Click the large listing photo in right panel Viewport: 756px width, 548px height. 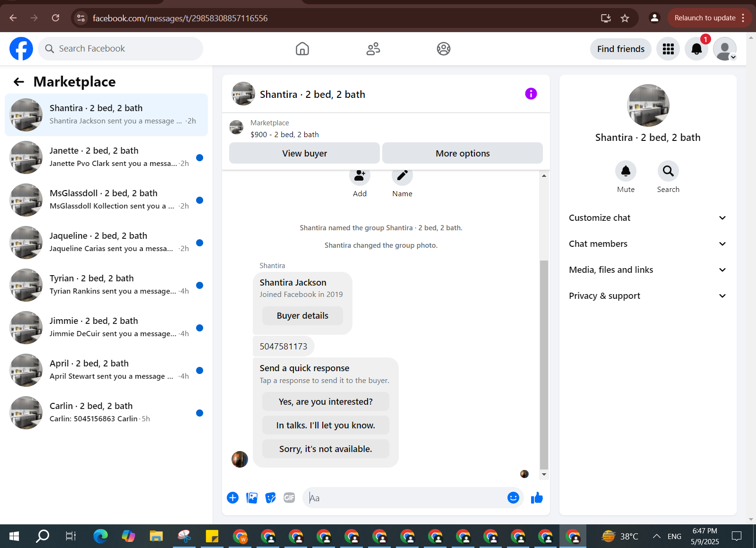pyautogui.click(x=648, y=105)
